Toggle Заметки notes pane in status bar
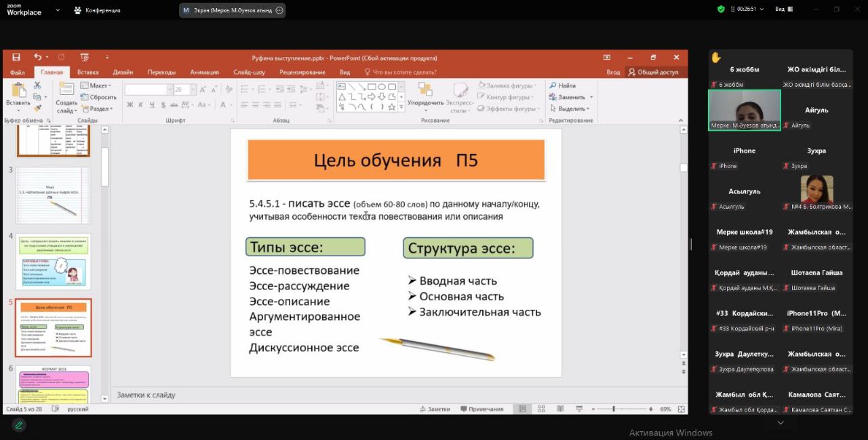 click(x=435, y=409)
